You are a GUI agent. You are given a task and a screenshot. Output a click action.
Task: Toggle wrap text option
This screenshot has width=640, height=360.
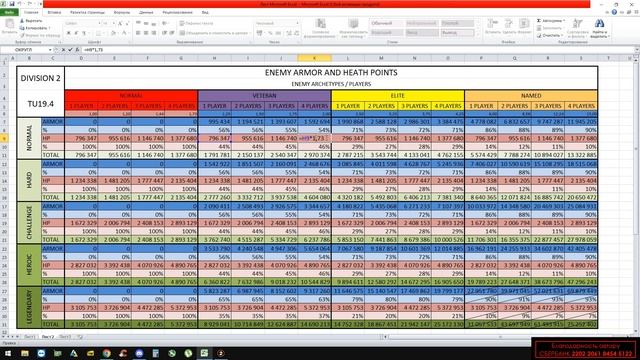tap(197, 24)
